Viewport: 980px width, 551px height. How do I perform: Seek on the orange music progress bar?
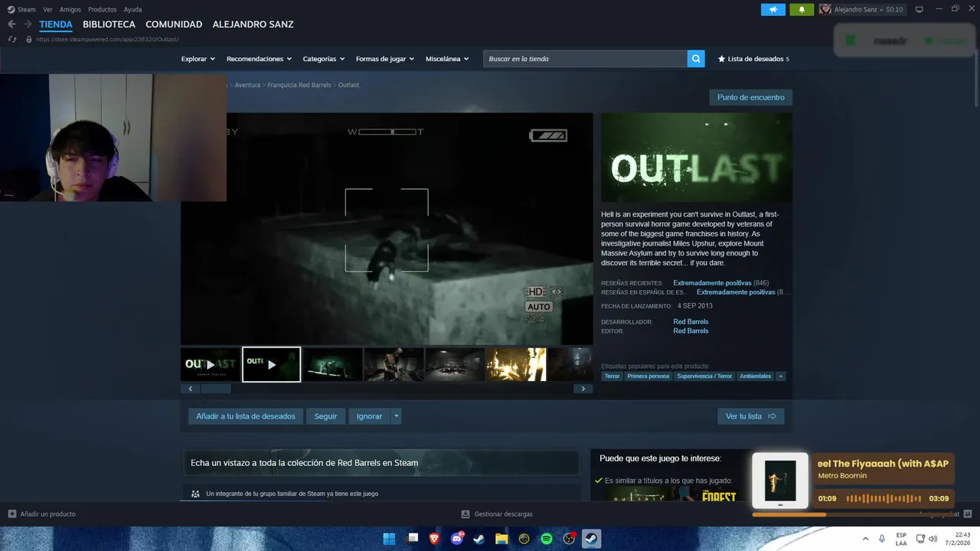853,514
